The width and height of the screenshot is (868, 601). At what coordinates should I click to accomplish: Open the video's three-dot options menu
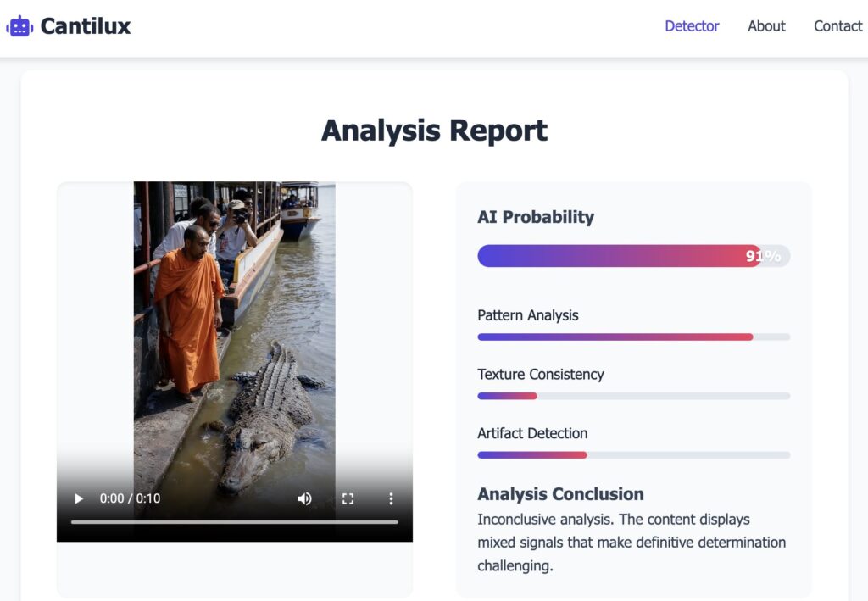click(x=391, y=498)
